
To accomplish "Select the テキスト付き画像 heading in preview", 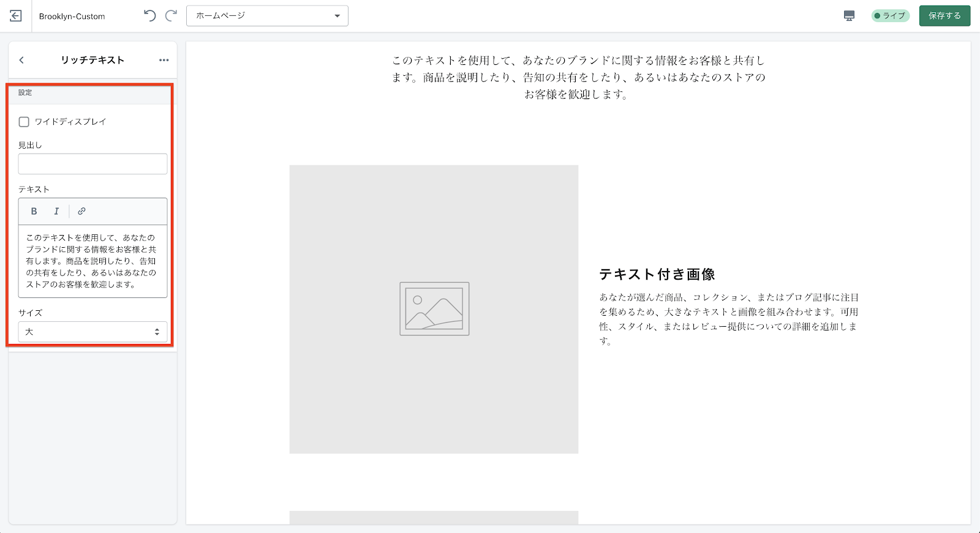I will click(x=657, y=274).
